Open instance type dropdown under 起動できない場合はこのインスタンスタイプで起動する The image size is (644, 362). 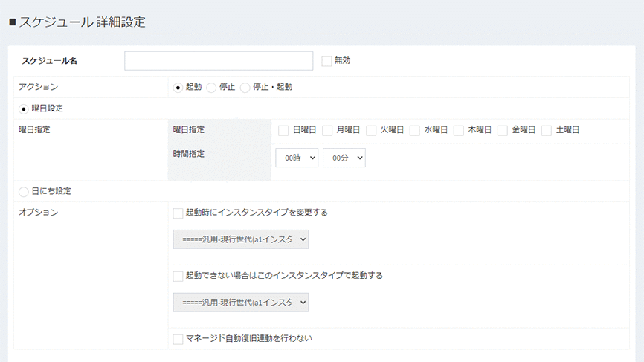[x=241, y=303]
